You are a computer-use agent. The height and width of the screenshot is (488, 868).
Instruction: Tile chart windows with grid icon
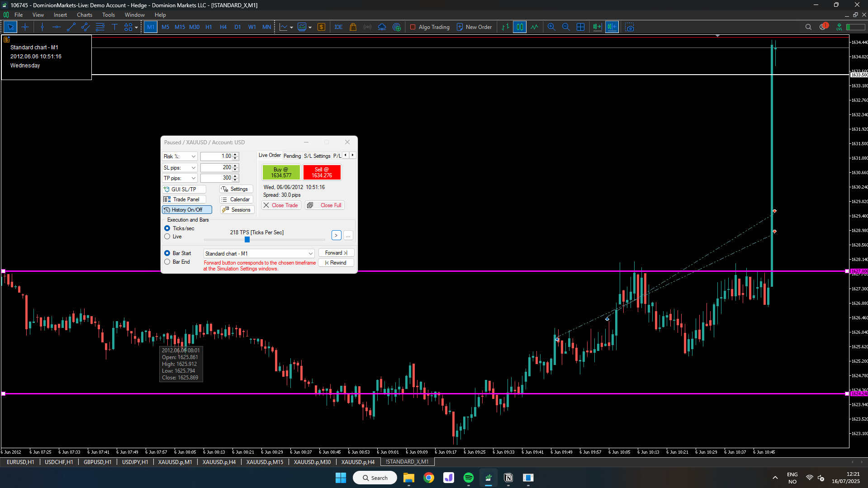click(x=580, y=27)
